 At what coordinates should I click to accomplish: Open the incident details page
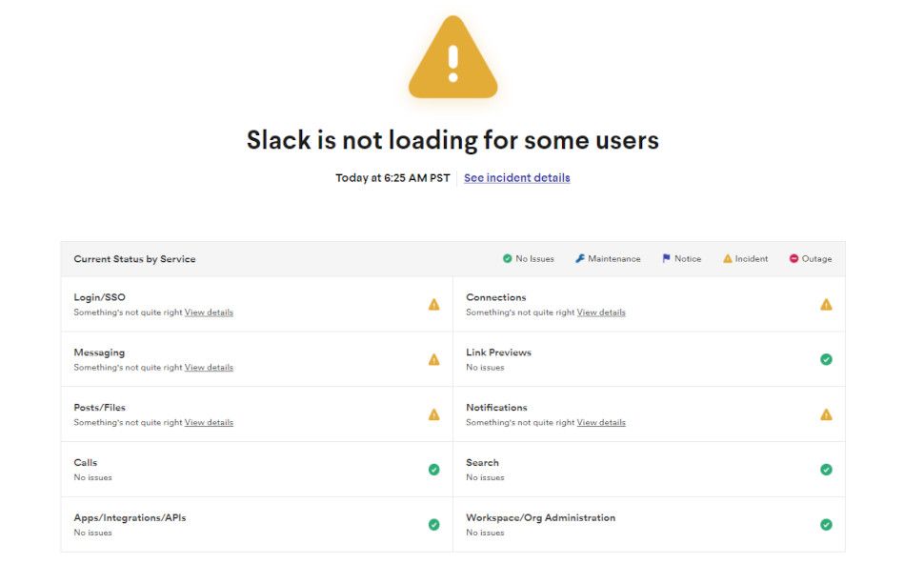(x=515, y=177)
